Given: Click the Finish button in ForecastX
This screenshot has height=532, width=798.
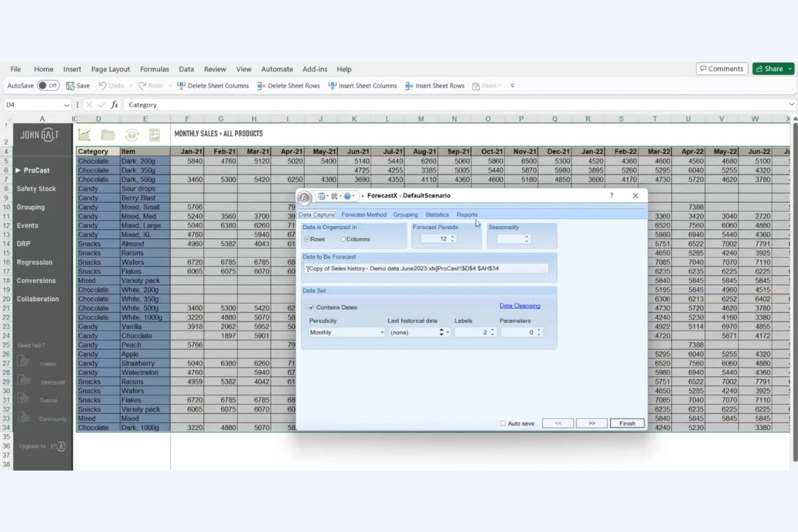Looking at the screenshot, I should pos(626,423).
